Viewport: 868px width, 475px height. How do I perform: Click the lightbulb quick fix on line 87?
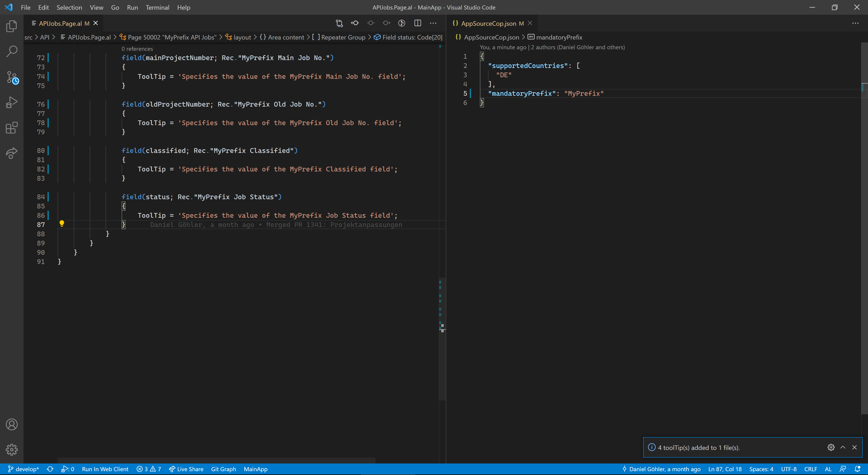pos(62,224)
